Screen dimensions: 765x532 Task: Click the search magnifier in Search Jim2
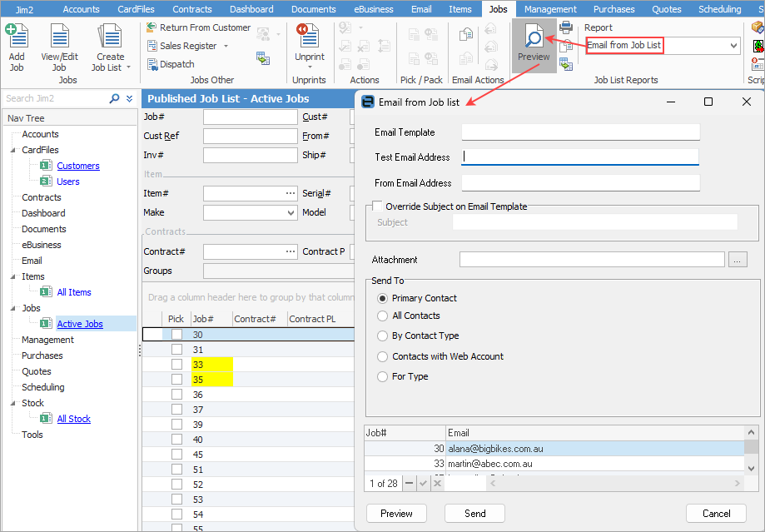(x=115, y=98)
